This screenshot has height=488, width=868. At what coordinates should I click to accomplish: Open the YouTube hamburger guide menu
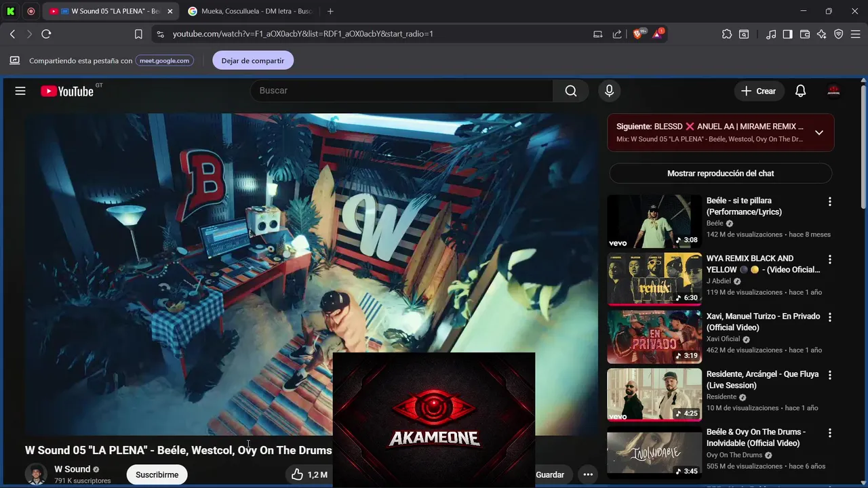click(20, 91)
